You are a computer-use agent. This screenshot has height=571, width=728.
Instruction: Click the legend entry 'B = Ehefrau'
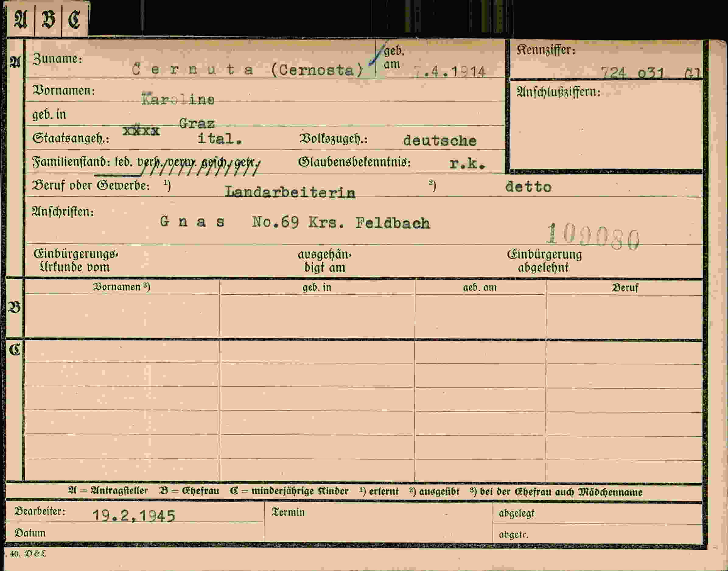point(189,491)
